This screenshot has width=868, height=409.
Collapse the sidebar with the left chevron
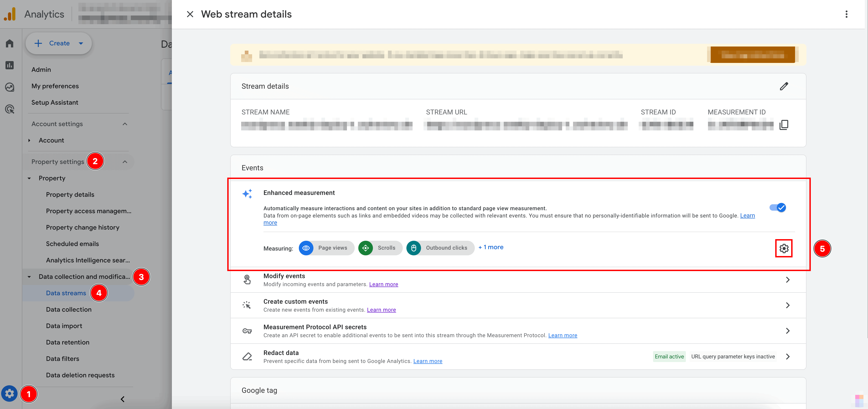click(x=123, y=399)
